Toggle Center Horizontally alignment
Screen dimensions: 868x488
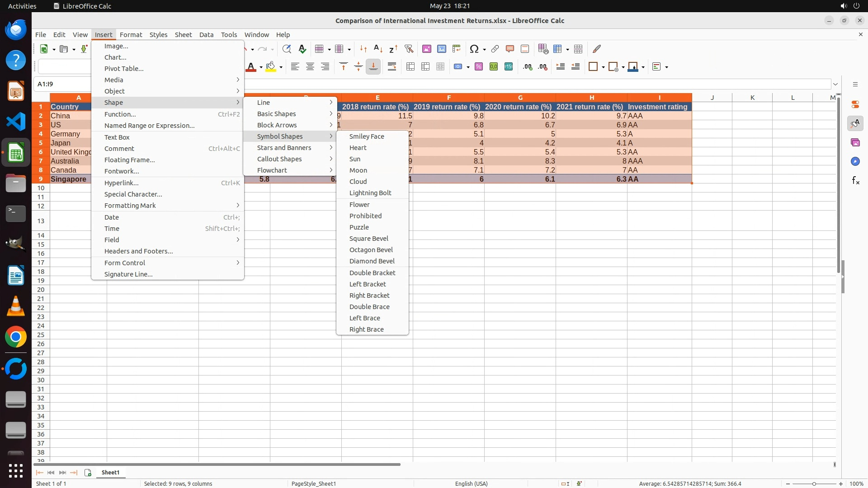click(x=310, y=67)
